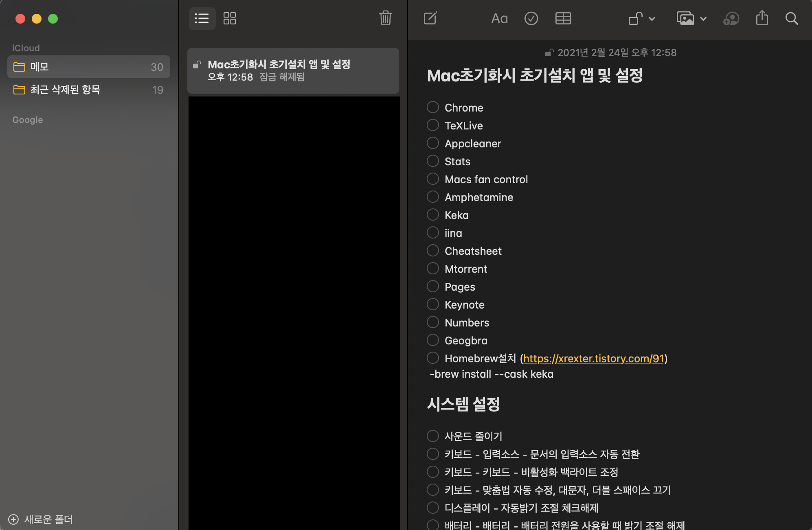Check off the Chrome checklist item
The width and height of the screenshot is (812, 530).
432,107
